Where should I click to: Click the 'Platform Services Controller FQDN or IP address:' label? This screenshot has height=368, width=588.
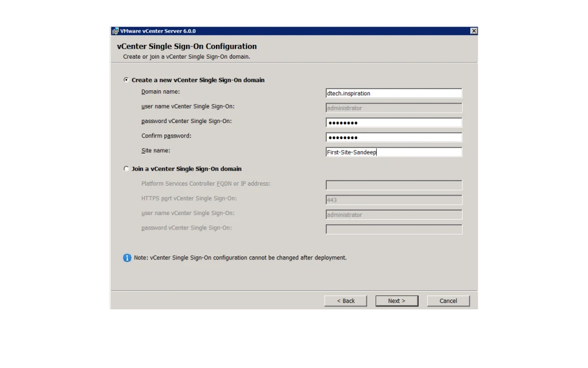pos(206,183)
